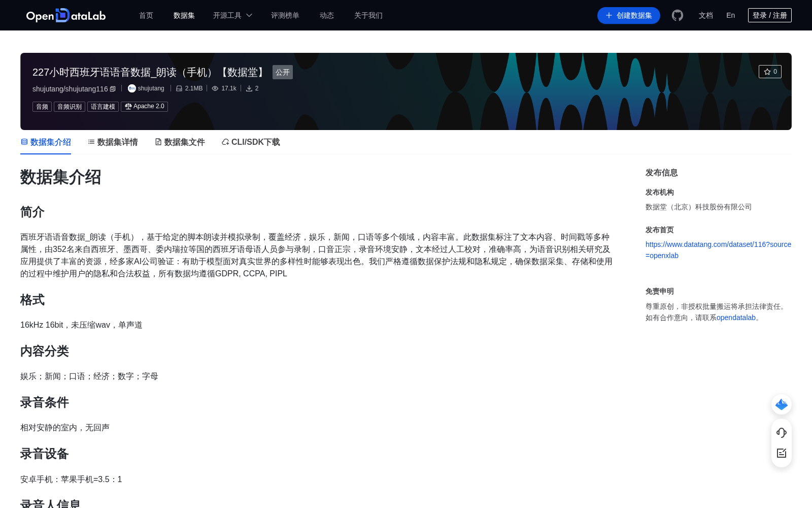Image resolution: width=812 pixels, height=508 pixels.
Task: Switch to the 数据集详情 tab
Action: tap(113, 142)
